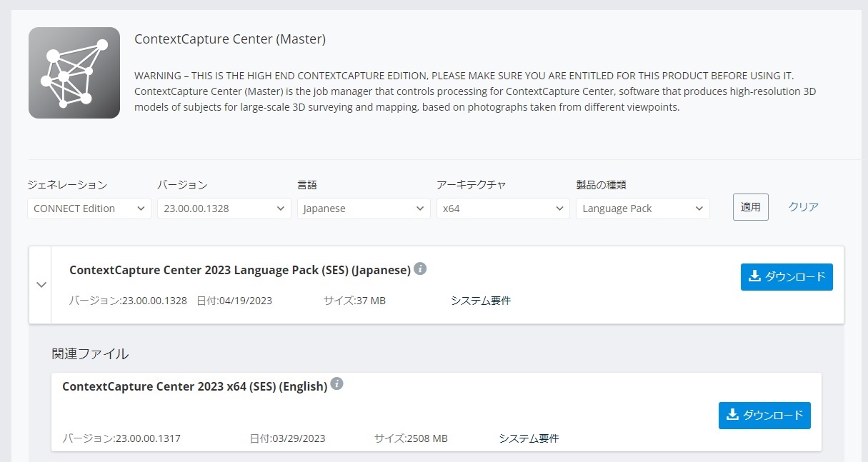Click the date text 04/19/2023

[x=245, y=301]
